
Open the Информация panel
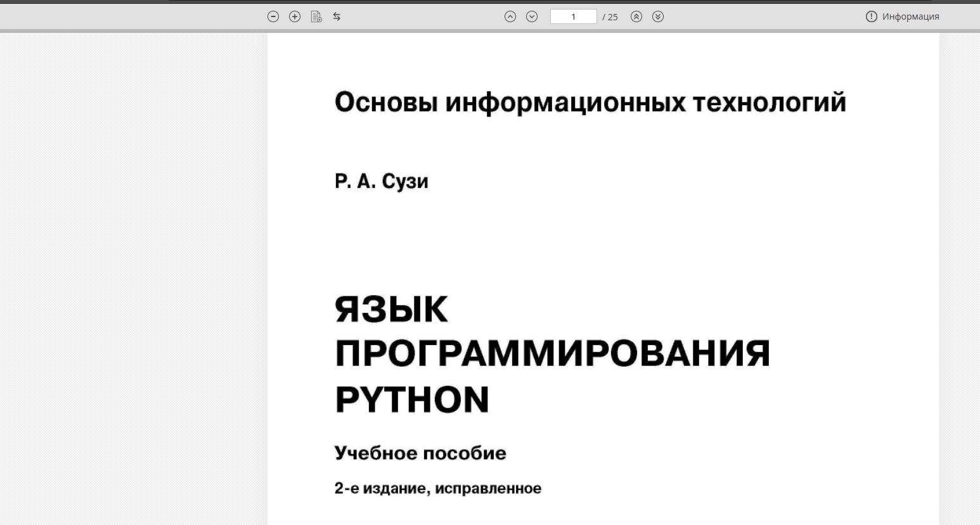pyautogui.click(x=903, y=16)
